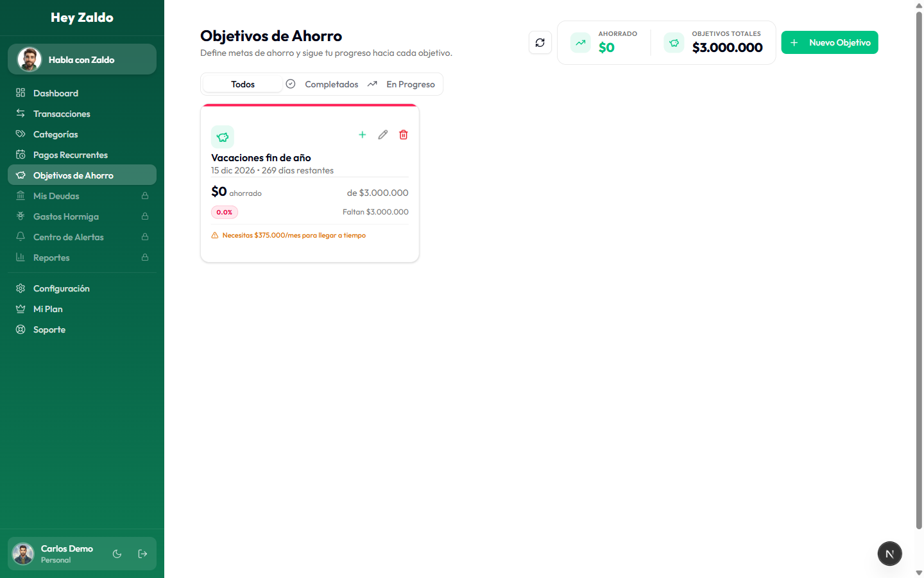Click the red trash icon to delete the goal
Screen dimensions: 924x578
coord(404,134)
